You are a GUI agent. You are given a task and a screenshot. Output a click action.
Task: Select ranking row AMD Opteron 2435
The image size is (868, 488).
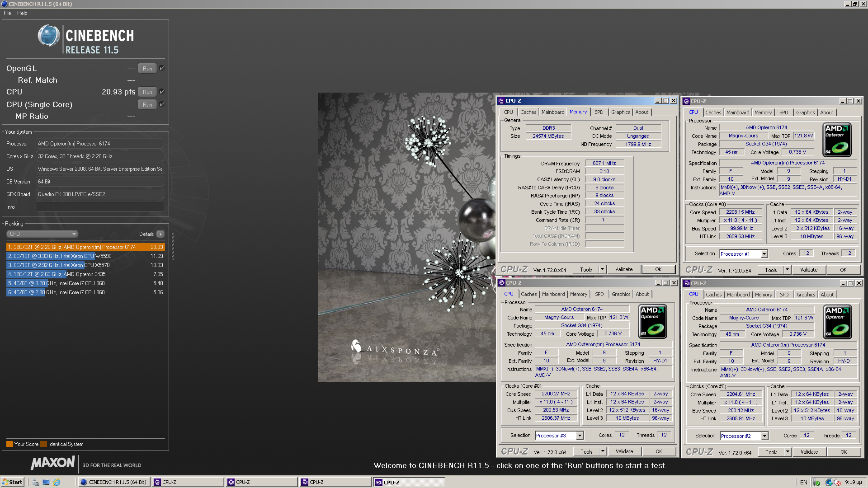coord(85,274)
